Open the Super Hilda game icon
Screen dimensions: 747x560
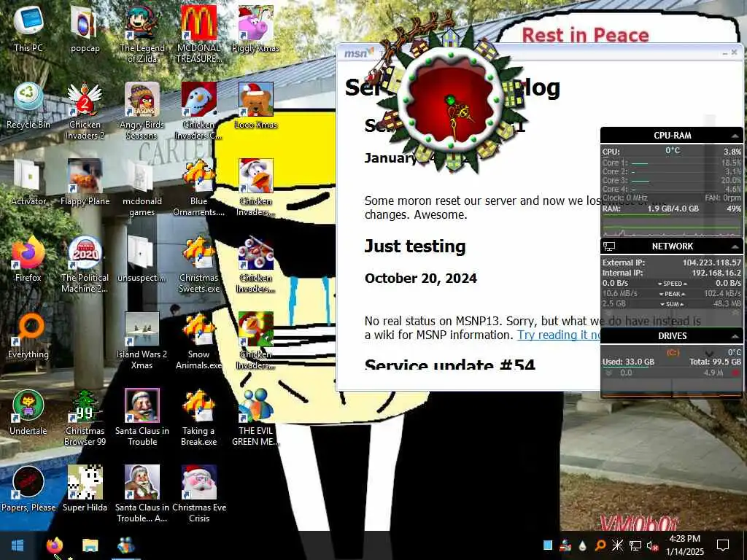point(85,488)
